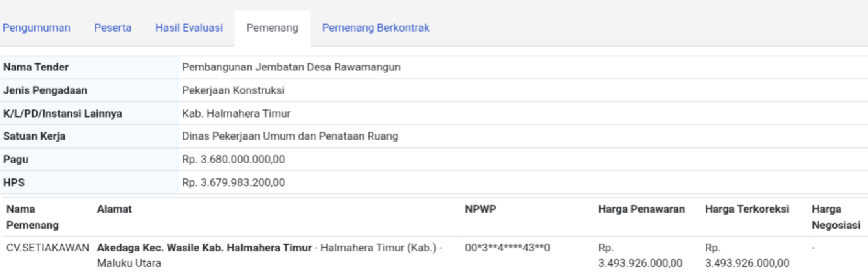The image size is (868, 274).
Task: Click the Harga Terkoreksi column header
Action: point(747,209)
